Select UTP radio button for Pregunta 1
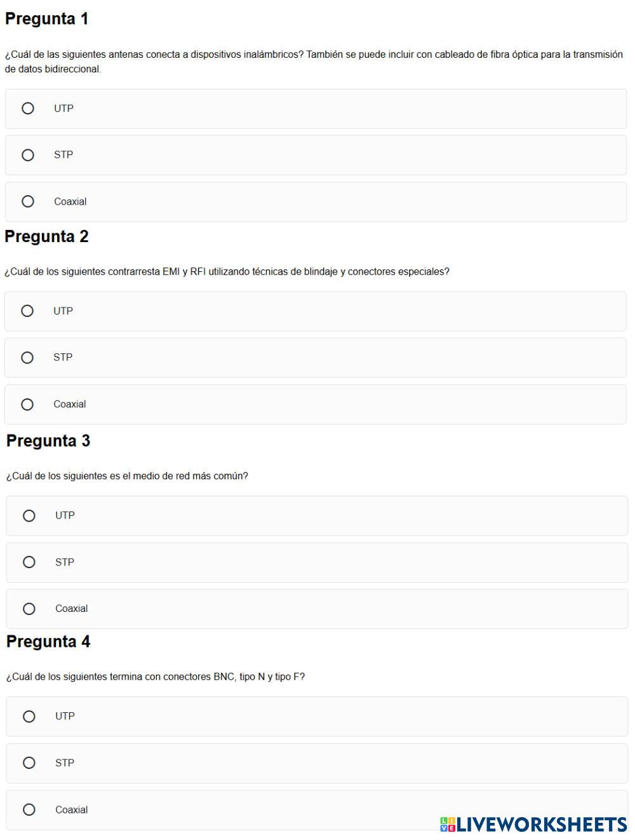635x840 pixels. pyautogui.click(x=28, y=109)
